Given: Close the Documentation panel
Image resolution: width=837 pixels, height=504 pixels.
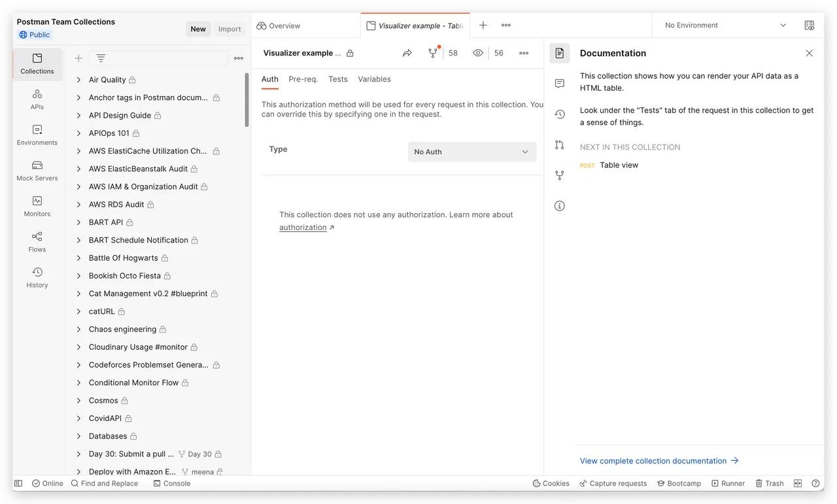Looking at the screenshot, I should coord(810,53).
